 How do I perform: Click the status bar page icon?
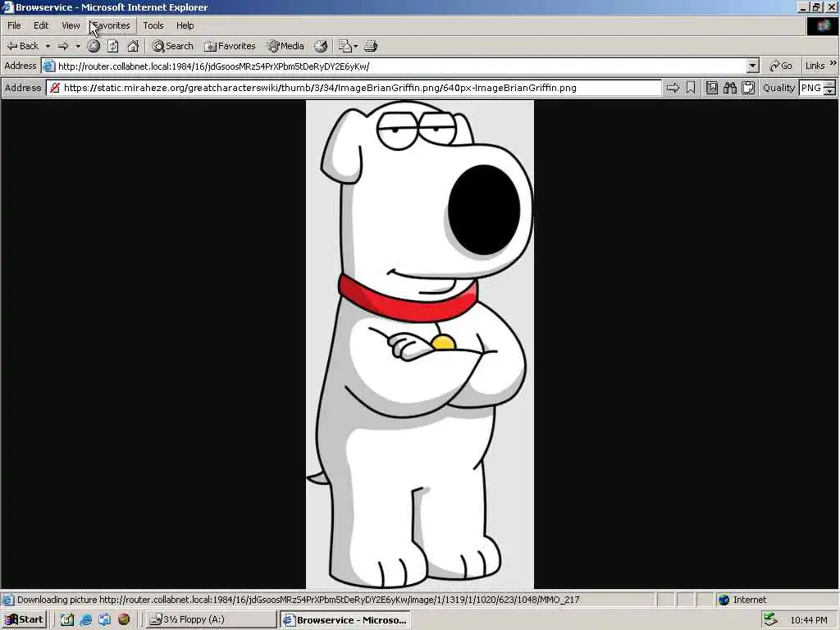8,600
